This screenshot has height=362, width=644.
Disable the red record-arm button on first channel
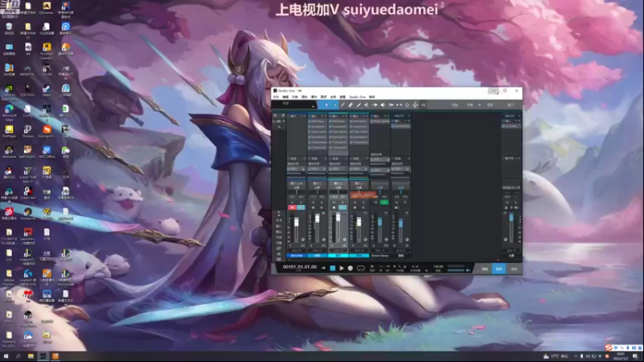tap(292, 208)
